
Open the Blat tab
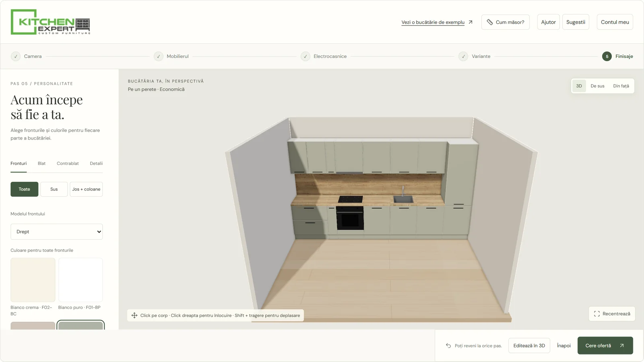[x=41, y=163]
